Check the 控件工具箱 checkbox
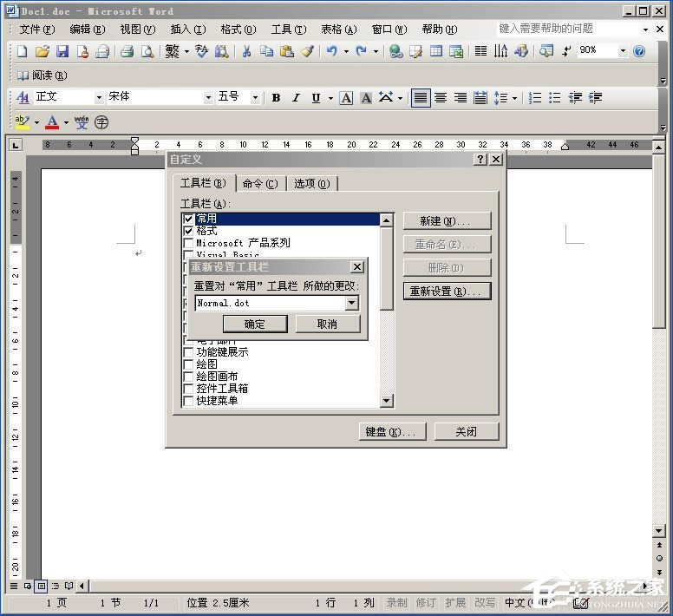The image size is (673, 616). click(x=188, y=389)
